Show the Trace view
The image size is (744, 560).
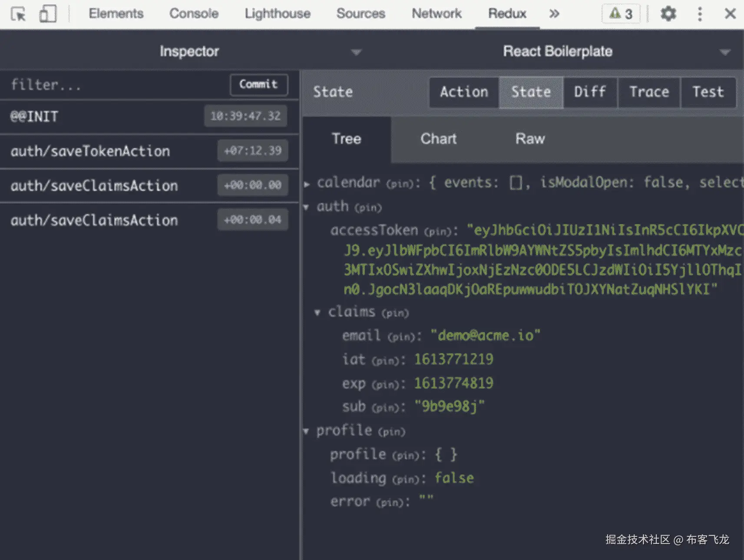(x=649, y=92)
